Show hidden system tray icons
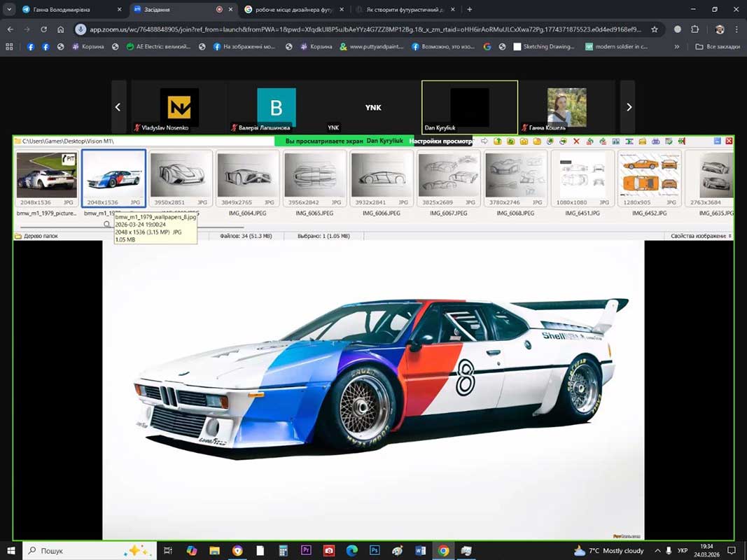 pos(657,551)
